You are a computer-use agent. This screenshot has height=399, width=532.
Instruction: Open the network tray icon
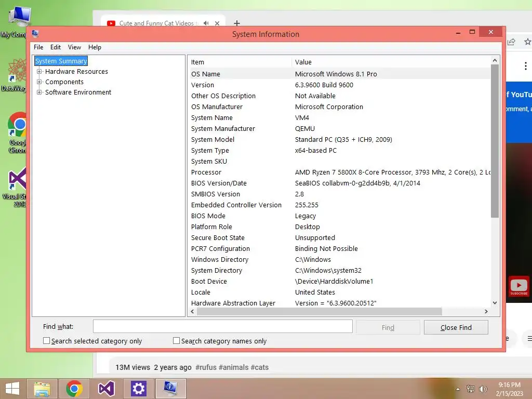tap(471, 389)
